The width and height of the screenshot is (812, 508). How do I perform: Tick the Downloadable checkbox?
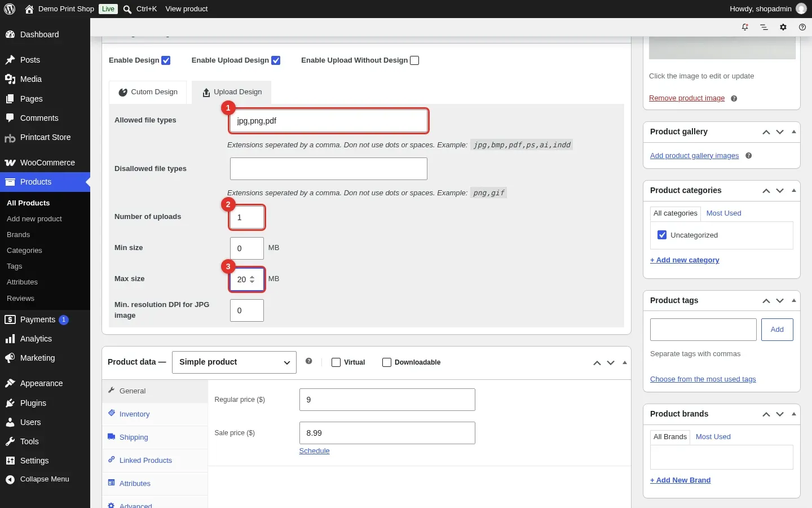[387, 362]
